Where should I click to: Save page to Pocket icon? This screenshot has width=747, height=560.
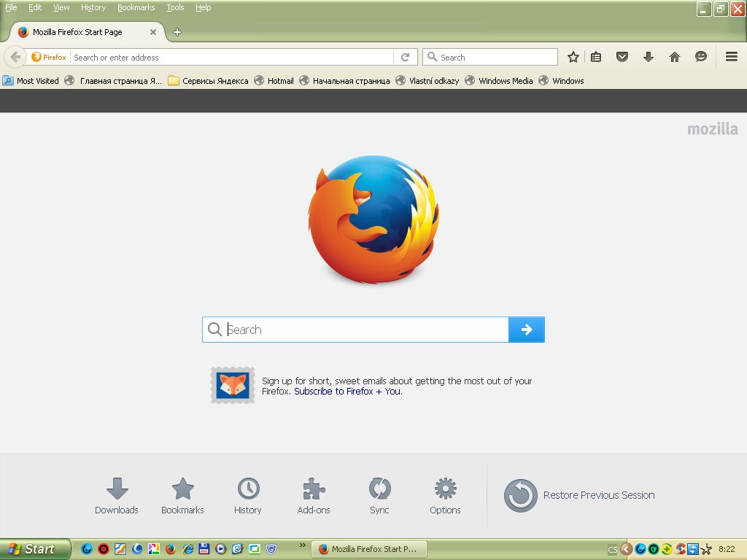coord(622,57)
